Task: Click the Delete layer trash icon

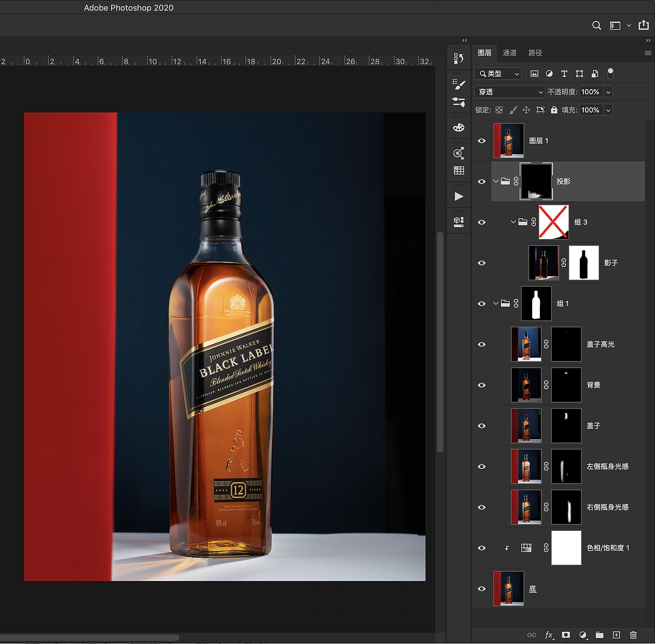Action: [634, 635]
